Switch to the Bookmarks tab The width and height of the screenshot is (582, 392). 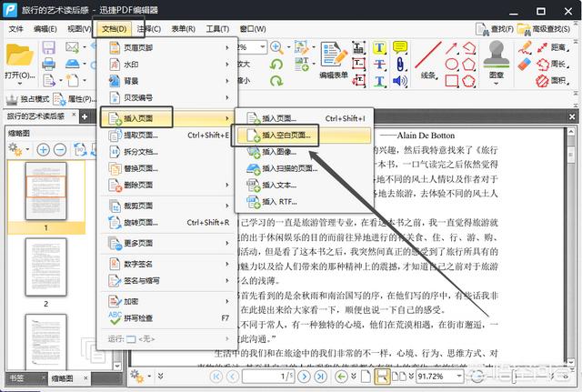pyautogui.click(x=17, y=378)
